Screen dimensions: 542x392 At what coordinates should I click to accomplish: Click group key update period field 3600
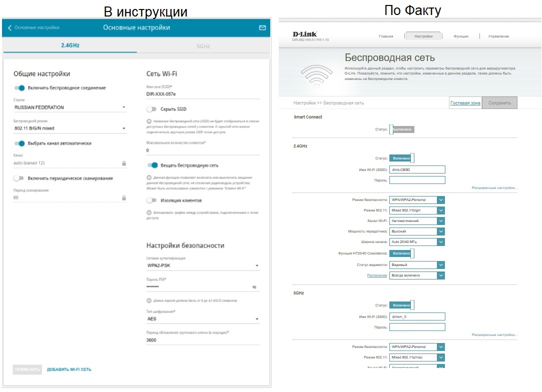point(203,340)
